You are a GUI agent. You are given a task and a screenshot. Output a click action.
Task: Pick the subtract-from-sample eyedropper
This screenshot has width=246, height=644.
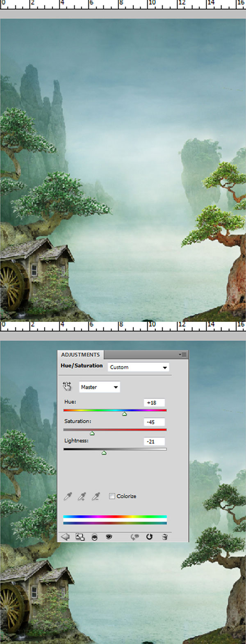tap(96, 496)
